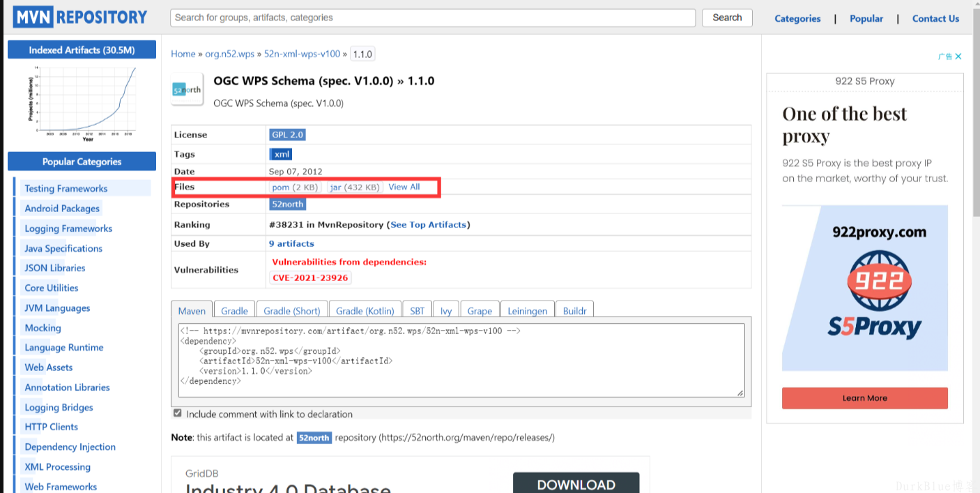
Task: Open the Gradle (Kotlin) tab
Action: 365,311
